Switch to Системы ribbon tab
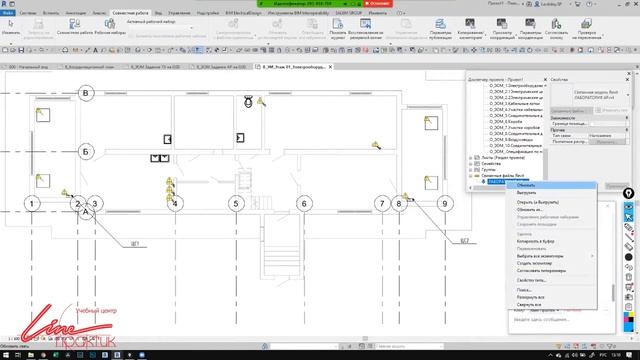The width and height of the screenshot is (640, 360). coord(28,13)
